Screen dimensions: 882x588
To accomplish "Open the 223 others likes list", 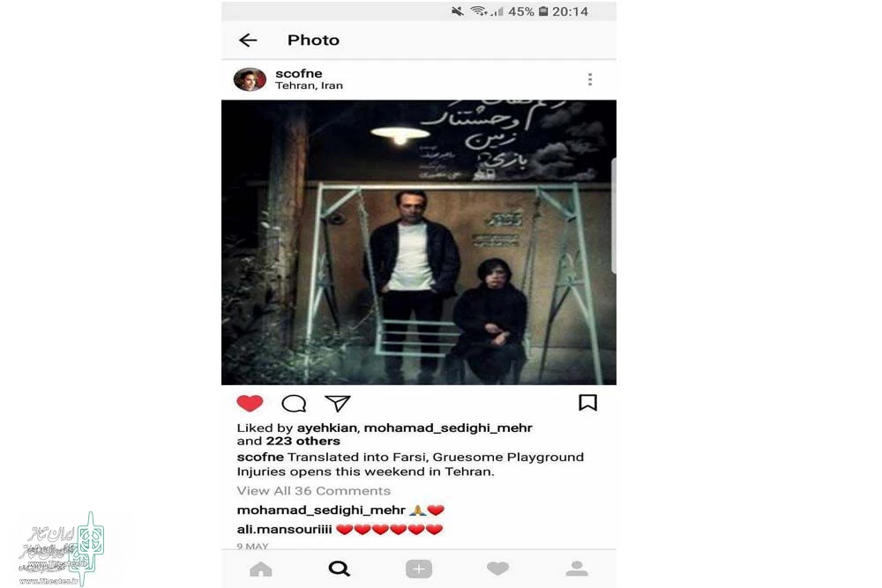I will pyautogui.click(x=303, y=442).
